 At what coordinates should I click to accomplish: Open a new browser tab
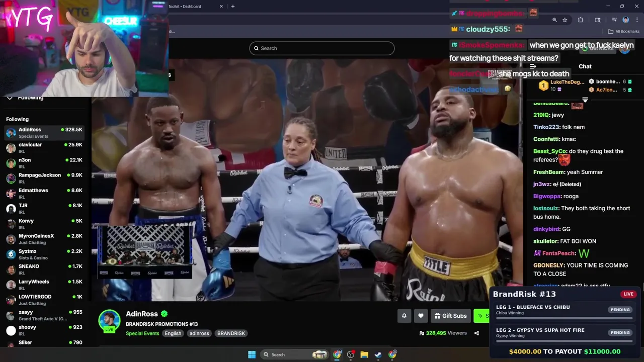[232, 7]
